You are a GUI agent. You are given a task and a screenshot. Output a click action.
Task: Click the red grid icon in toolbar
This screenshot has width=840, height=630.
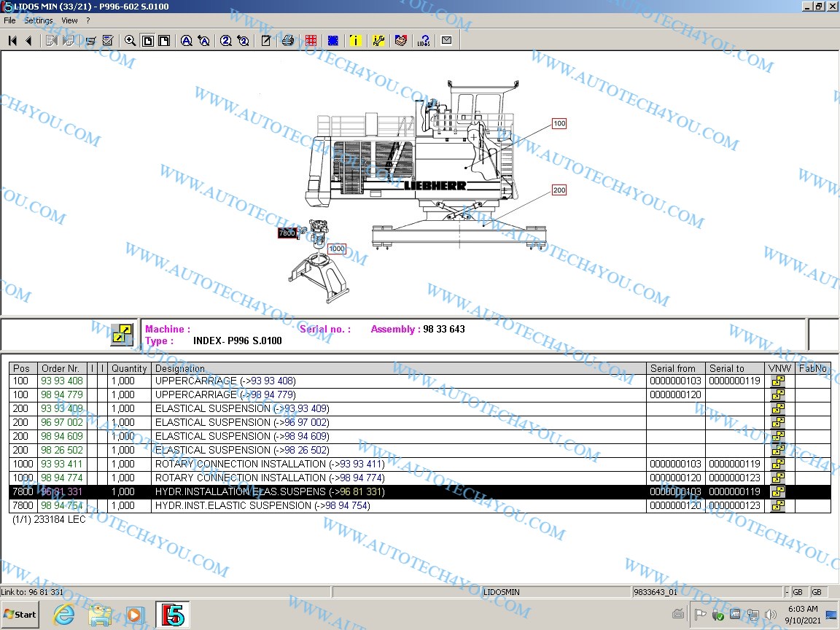311,41
